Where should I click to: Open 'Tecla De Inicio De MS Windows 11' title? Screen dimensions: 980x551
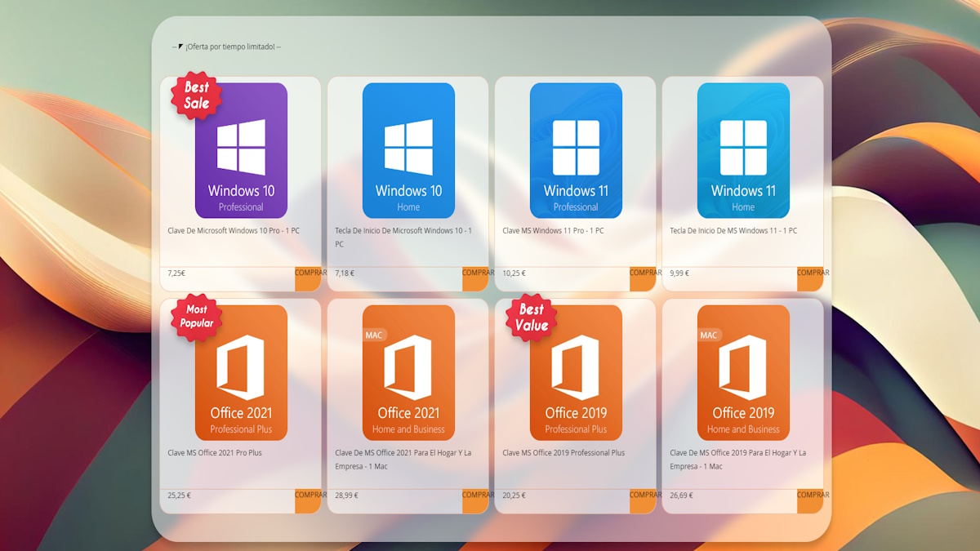click(733, 231)
